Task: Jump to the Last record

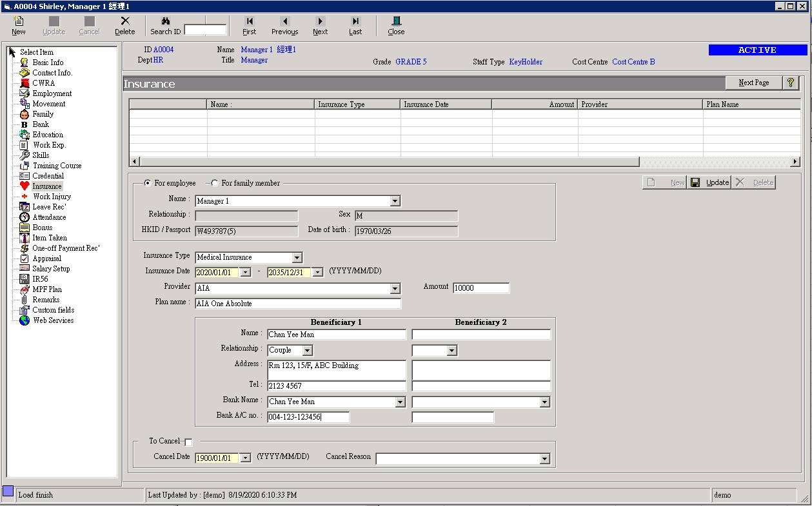Action: coord(355,26)
